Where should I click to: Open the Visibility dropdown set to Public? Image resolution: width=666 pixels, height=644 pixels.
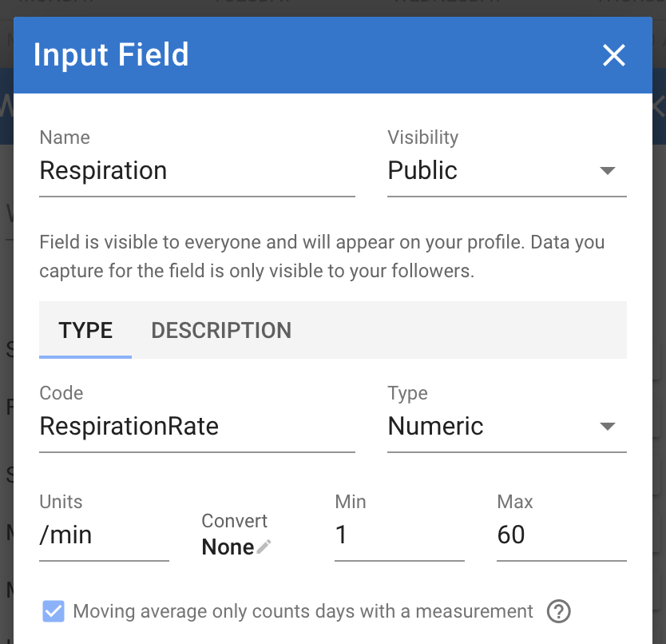pyautogui.click(x=507, y=171)
